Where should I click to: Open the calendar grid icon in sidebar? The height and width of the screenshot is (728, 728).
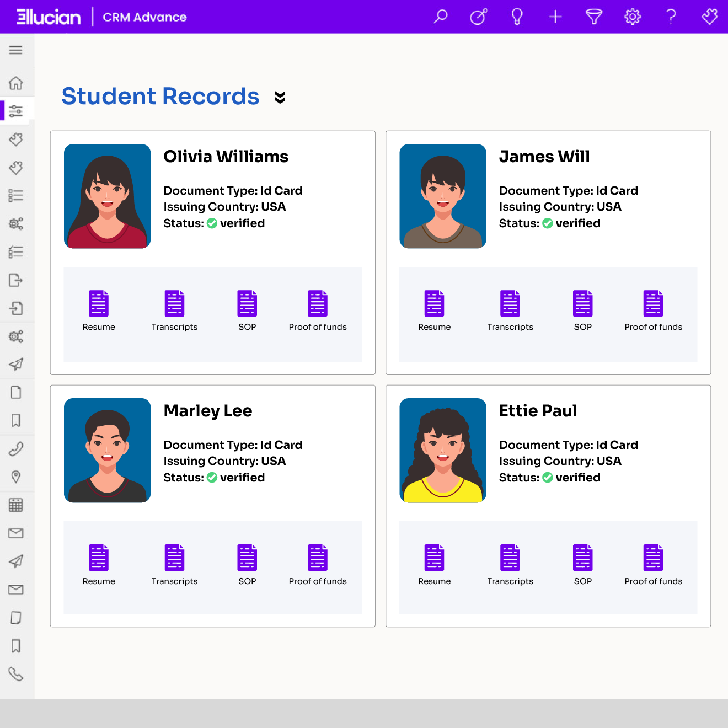[x=16, y=505]
